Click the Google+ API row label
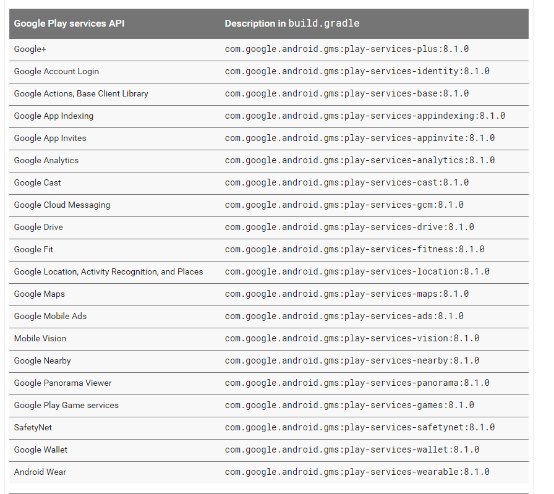 tap(30, 49)
